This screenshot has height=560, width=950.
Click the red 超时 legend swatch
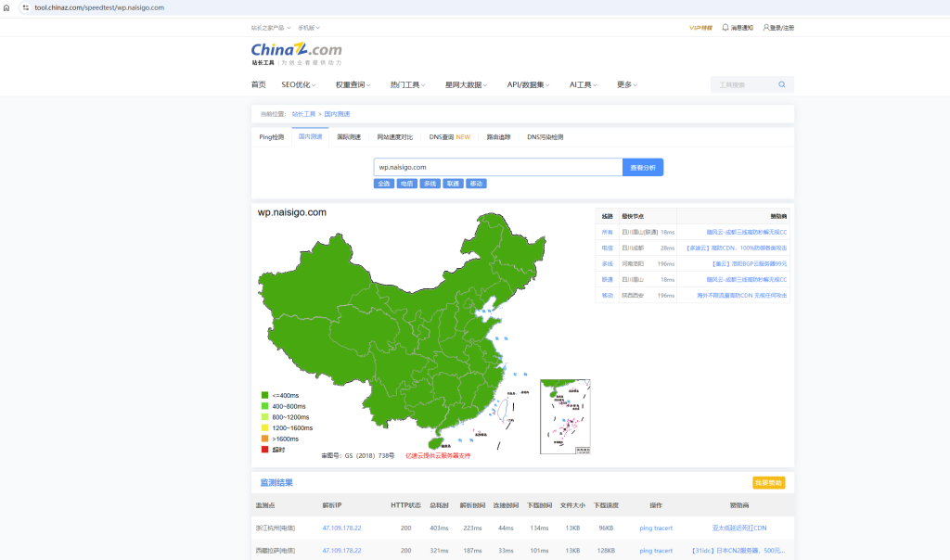click(x=264, y=450)
